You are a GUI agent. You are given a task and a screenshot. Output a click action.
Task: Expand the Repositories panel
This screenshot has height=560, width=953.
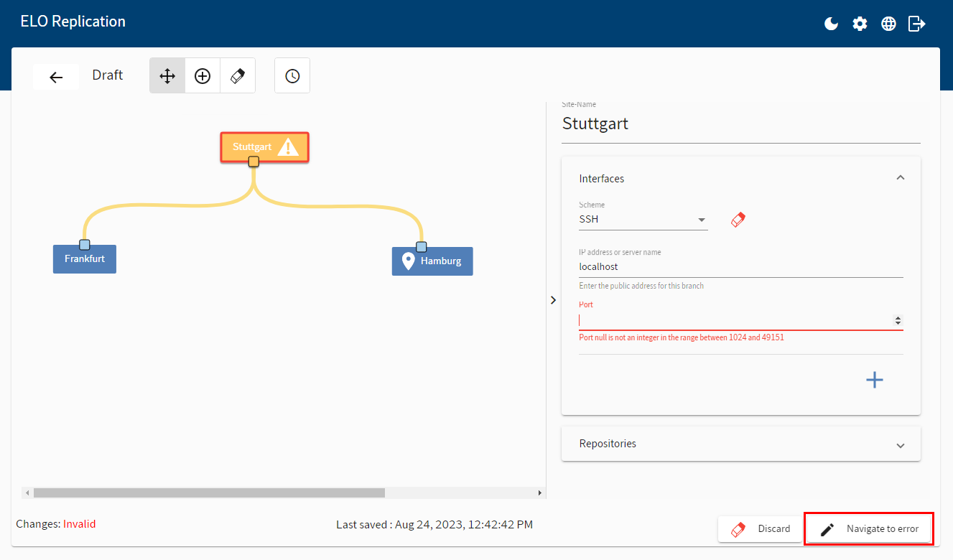[x=741, y=444]
